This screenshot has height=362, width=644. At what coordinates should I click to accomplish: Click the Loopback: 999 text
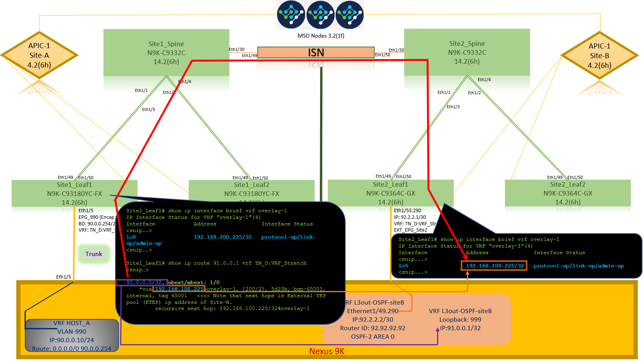(x=460, y=319)
